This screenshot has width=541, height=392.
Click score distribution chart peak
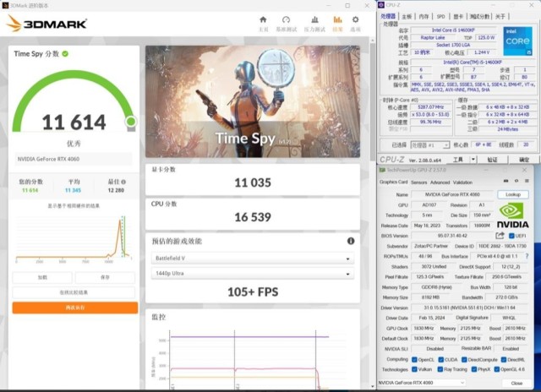[120, 222]
